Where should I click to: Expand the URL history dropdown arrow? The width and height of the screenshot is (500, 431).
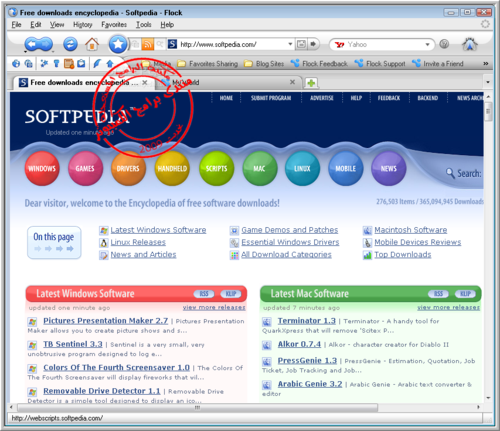click(x=290, y=44)
